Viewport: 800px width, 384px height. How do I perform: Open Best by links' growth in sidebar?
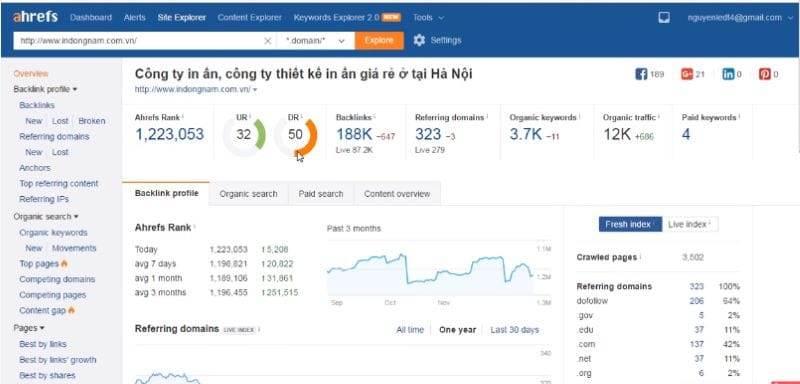tap(58, 360)
